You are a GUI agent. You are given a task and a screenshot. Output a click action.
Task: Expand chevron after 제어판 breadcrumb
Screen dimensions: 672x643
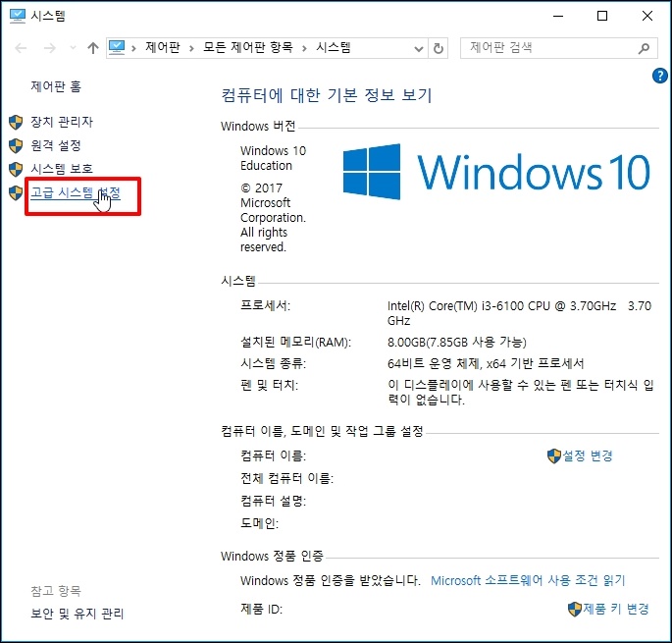(191, 48)
